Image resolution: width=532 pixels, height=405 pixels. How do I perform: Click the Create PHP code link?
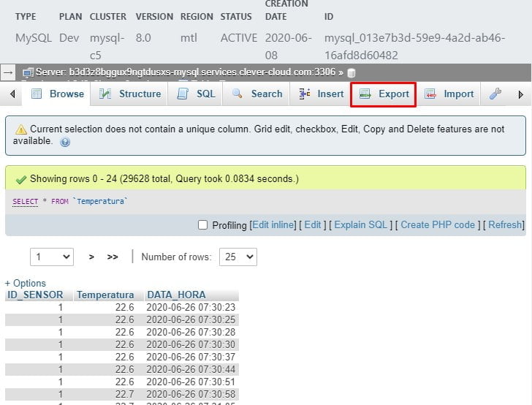(438, 225)
